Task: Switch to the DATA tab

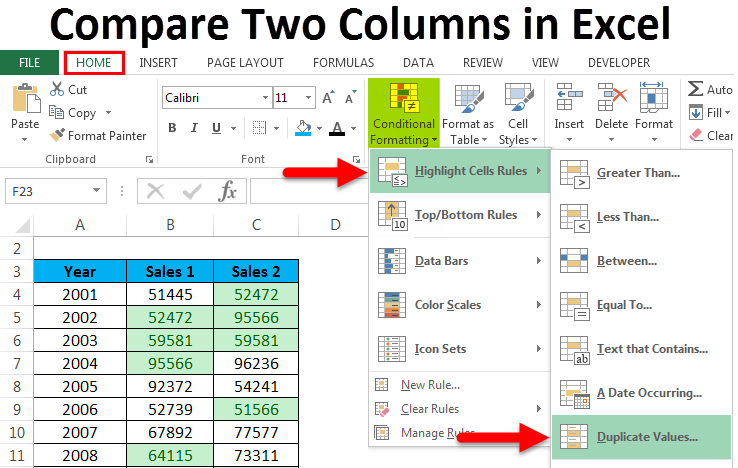Action: pos(418,63)
